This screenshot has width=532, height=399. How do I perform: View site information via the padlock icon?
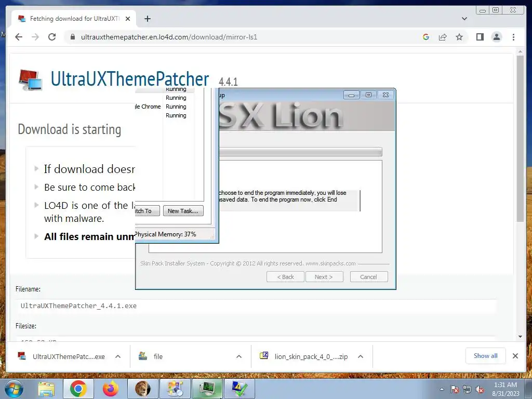tap(72, 37)
